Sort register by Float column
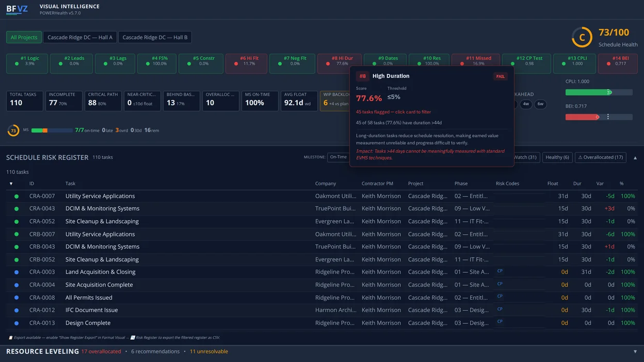This screenshot has height=362, width=644. tap(553, 184)
